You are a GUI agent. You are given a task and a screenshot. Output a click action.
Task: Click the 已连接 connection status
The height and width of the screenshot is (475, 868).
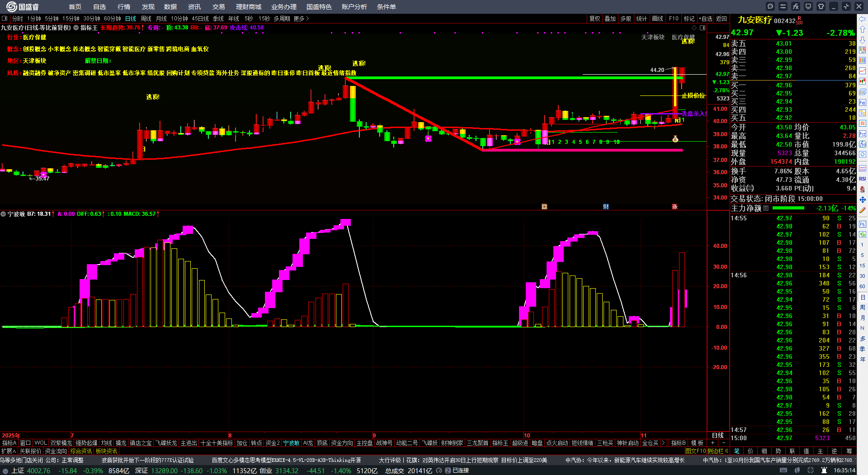pyautogui.click(x=461, y=470)
